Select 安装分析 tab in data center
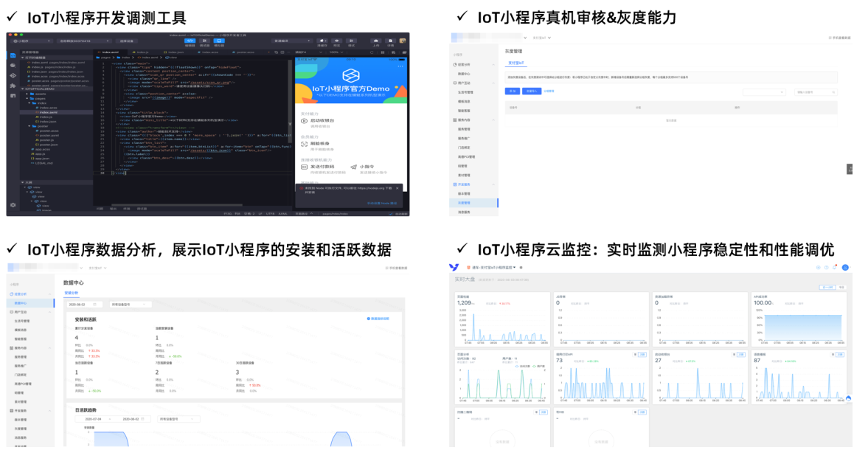This screenshot has width=868, height=464. (x=72, y=293)
